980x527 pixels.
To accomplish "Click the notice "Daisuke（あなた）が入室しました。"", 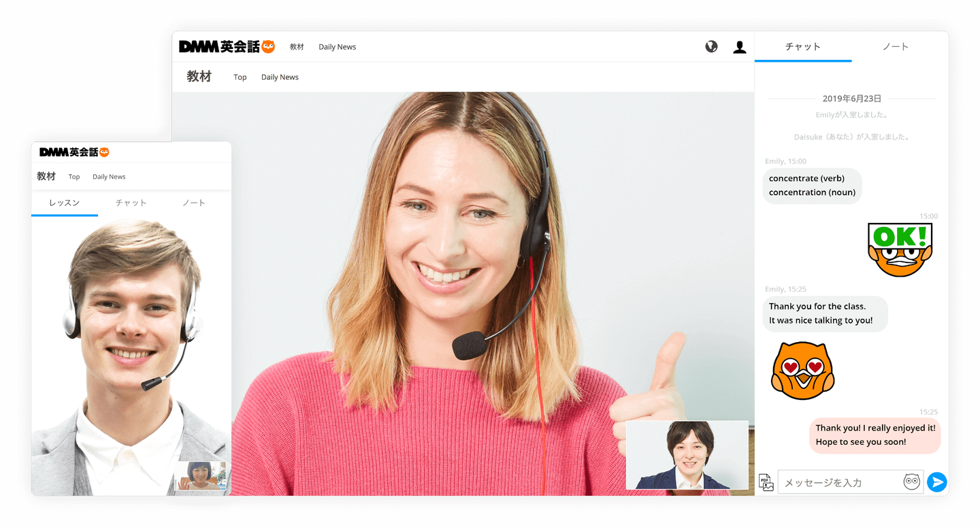I will pyautogui.click(x=852, y=137).
